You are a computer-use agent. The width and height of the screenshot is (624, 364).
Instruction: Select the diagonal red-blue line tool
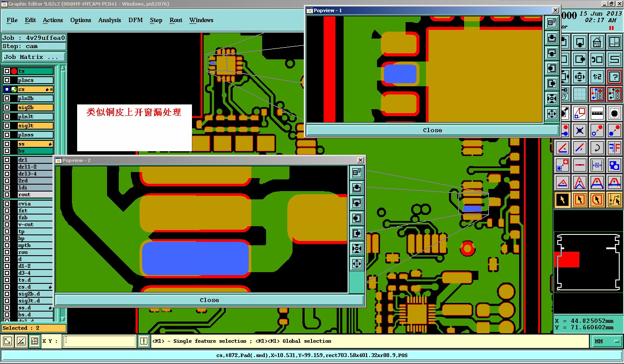pyautogui.click(x=580, y=148)
